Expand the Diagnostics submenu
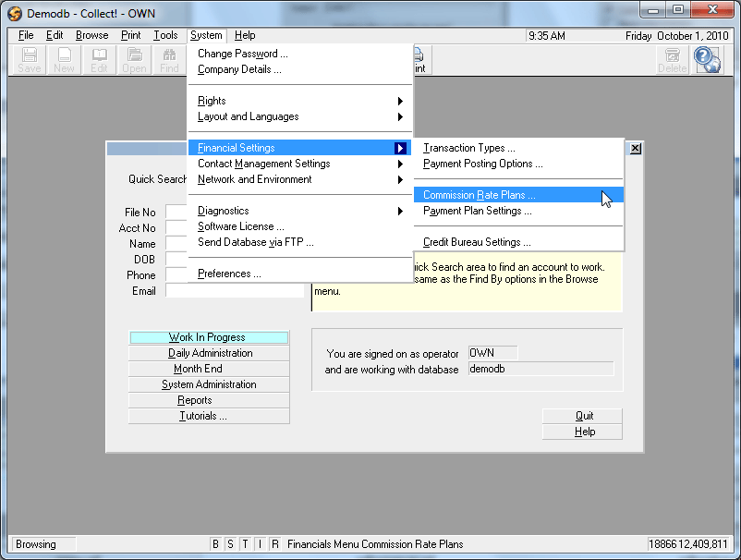 (x=300, y=211)
